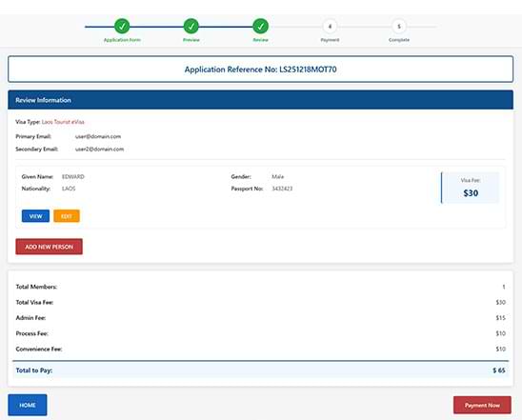The height and width of the screenshot is (420, 522).
Task: Click the Application Form step label
Action: point(122,40)
